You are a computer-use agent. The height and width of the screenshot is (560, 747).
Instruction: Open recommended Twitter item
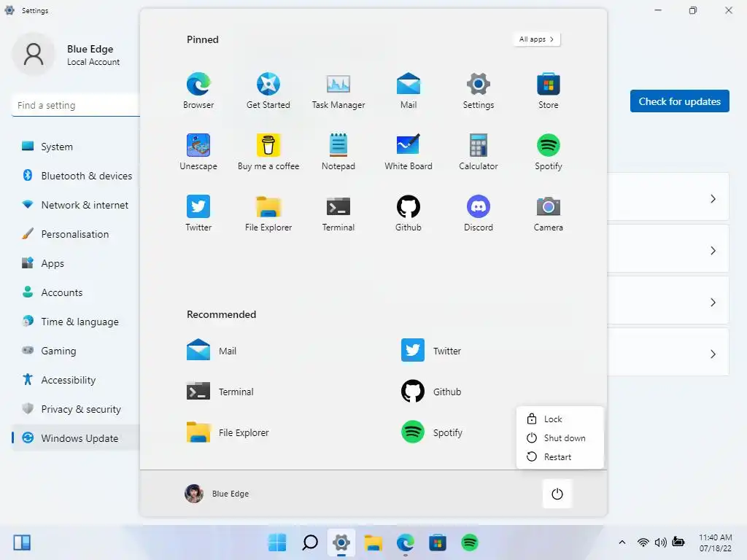(431, 351)
